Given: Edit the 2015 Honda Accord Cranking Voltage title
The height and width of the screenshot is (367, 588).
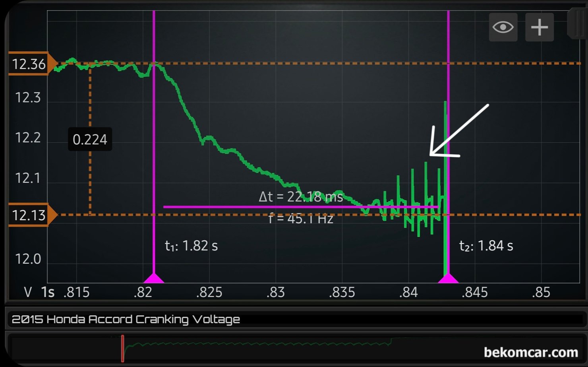Looking at the screenshot, I should point(126,319).
